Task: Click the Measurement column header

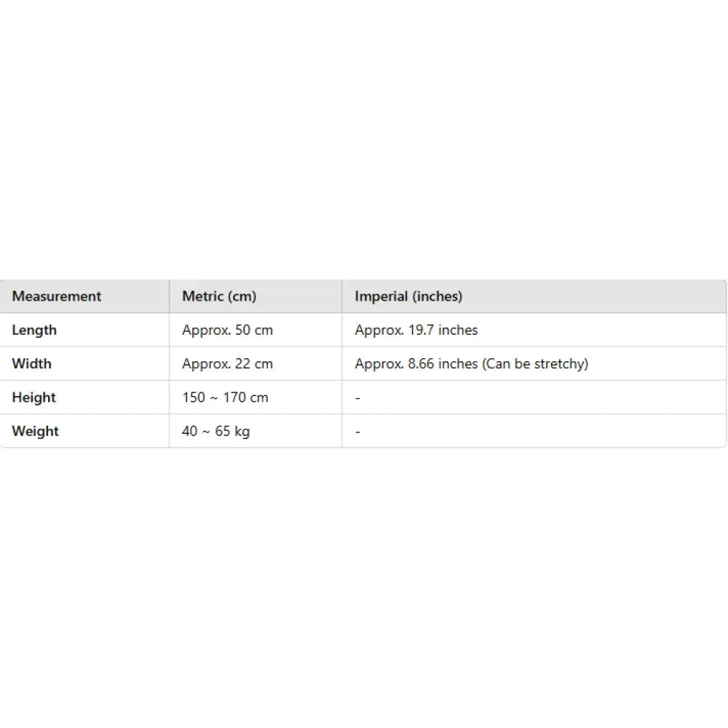Action: point(57,296)
